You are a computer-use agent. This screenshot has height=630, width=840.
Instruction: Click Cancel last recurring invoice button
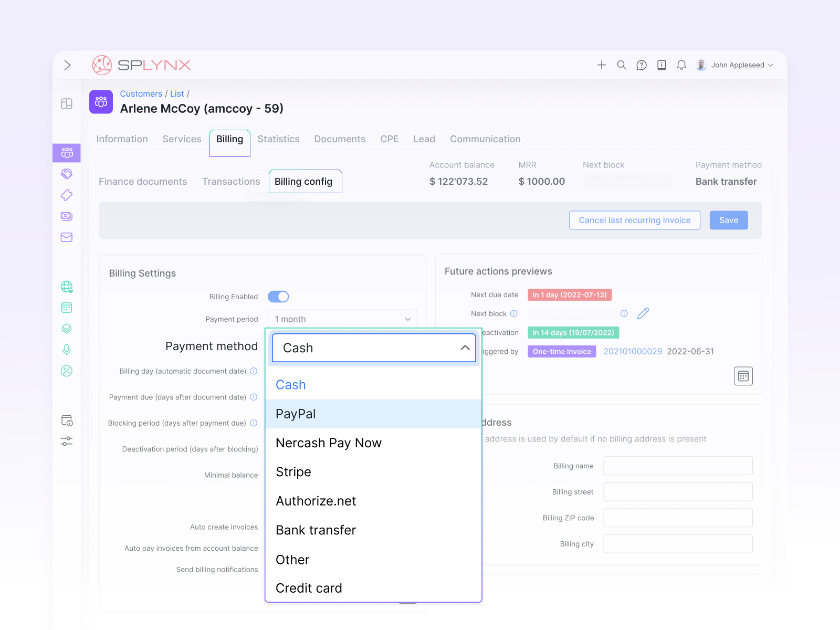coord(634,220)
